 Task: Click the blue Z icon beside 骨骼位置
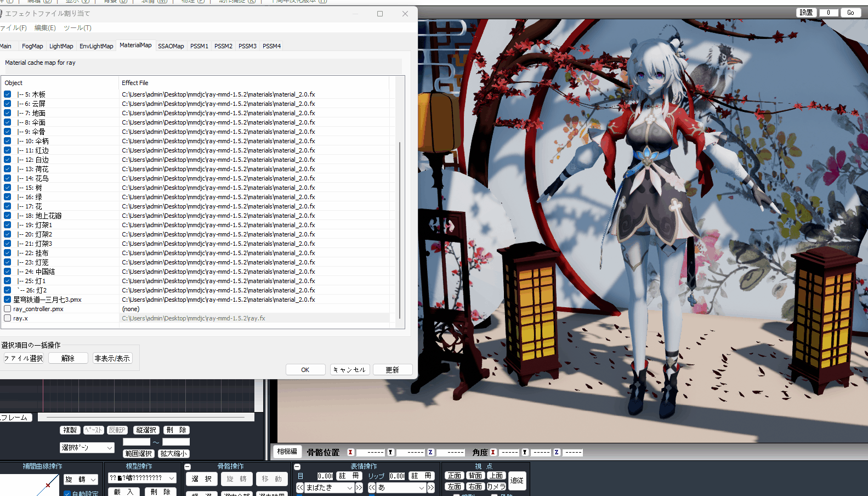pos(430,453)
